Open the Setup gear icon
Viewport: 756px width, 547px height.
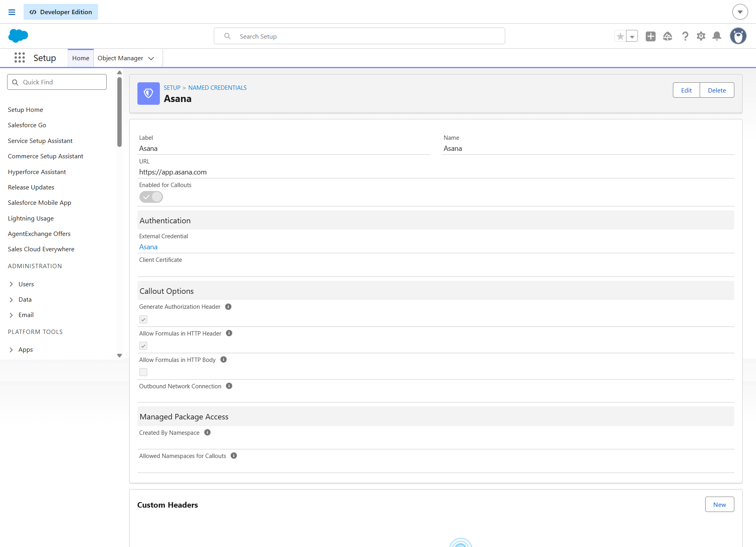(x=701, y=36)
